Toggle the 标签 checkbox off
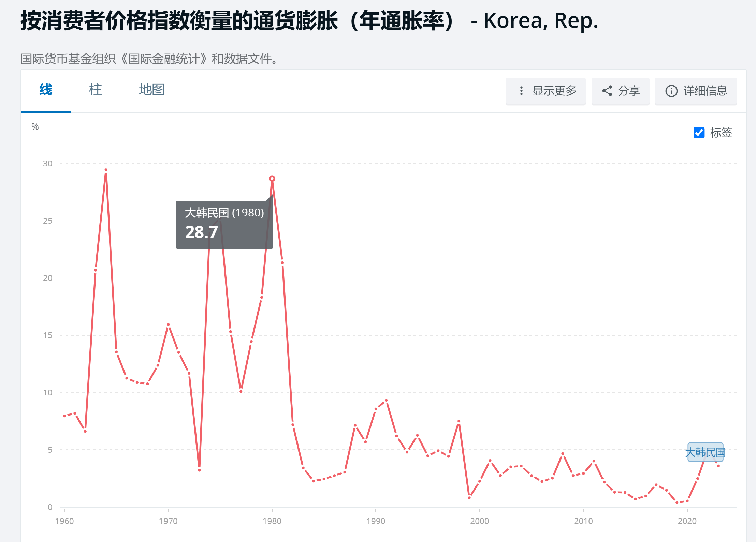 point(699,133)
